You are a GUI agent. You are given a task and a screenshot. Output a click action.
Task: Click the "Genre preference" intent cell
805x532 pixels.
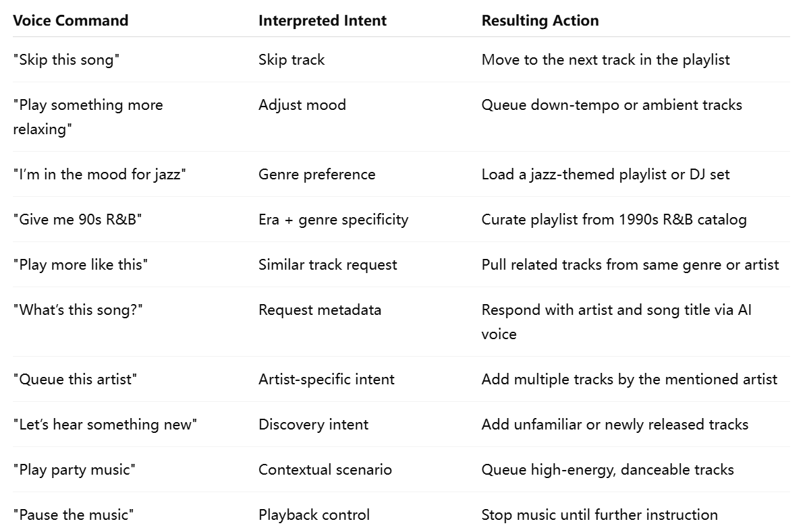pyautogui.click(x=316, y=175)
